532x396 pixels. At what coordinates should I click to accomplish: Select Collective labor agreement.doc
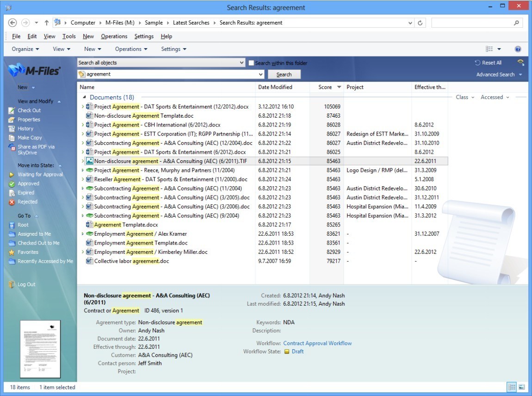tap(131, 261)
